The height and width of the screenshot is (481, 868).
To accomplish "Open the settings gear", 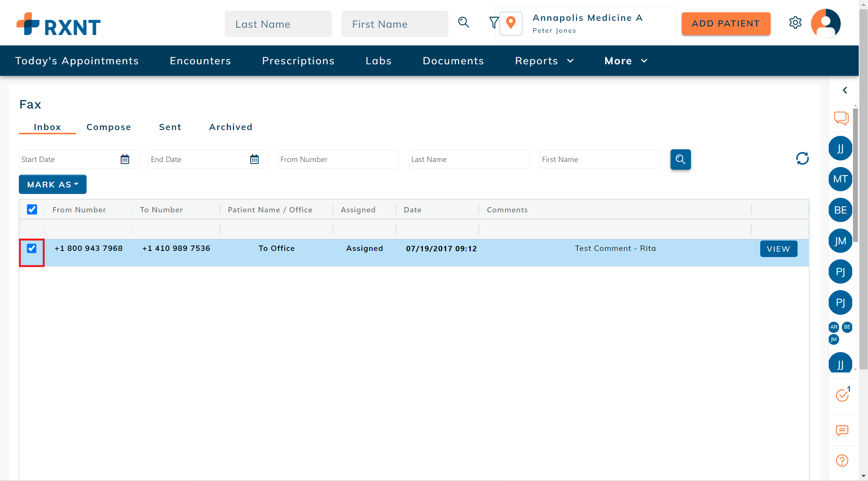I will pos(796,23).
